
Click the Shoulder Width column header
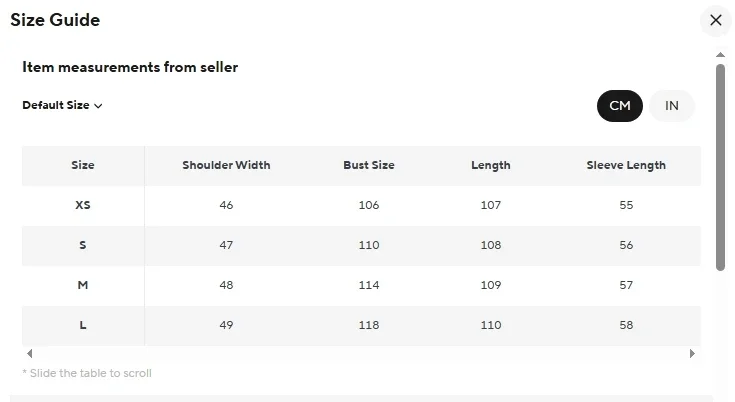coord(226,165)
